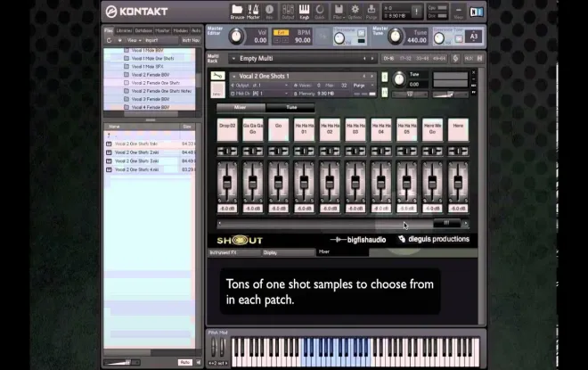588x370 pixels.
Task: Click the instrument's small icon thumbnail
Action: point(217,90)
